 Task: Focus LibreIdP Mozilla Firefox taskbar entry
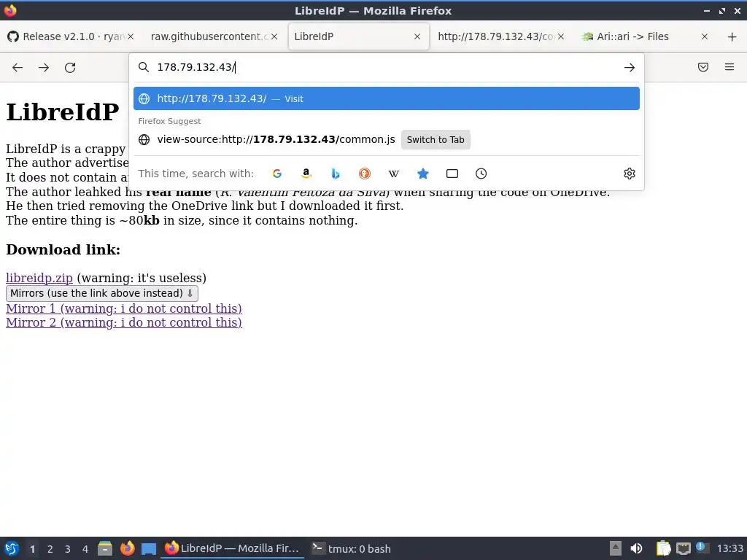click(233, 548)
